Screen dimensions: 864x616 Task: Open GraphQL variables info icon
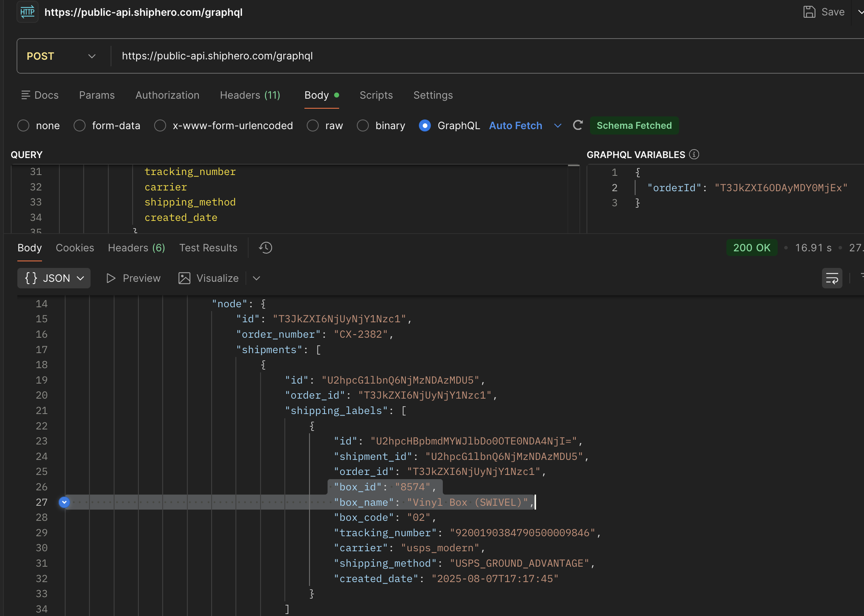(694, 155)
